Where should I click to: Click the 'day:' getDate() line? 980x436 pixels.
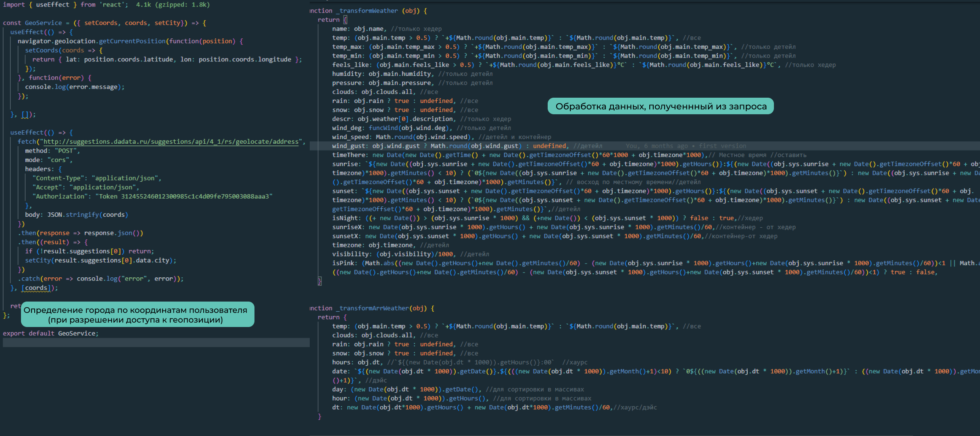[x=458, y=390]
